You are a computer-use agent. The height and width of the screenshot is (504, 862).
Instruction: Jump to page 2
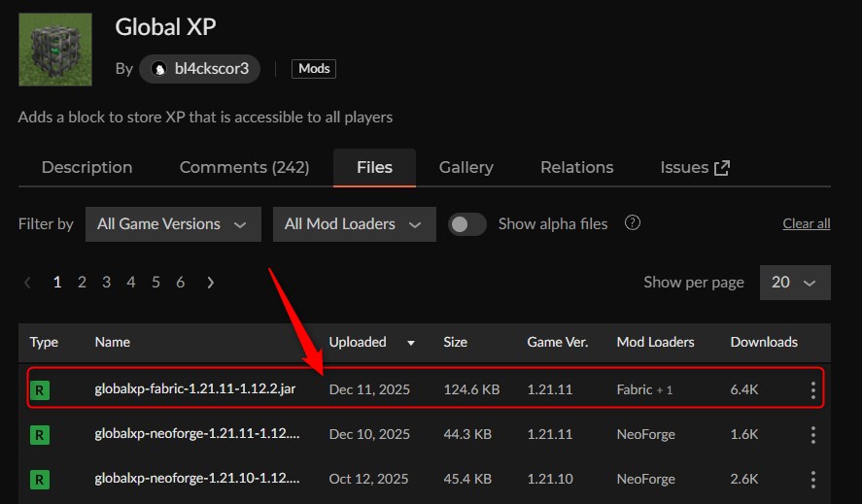(x=82, y=283)
